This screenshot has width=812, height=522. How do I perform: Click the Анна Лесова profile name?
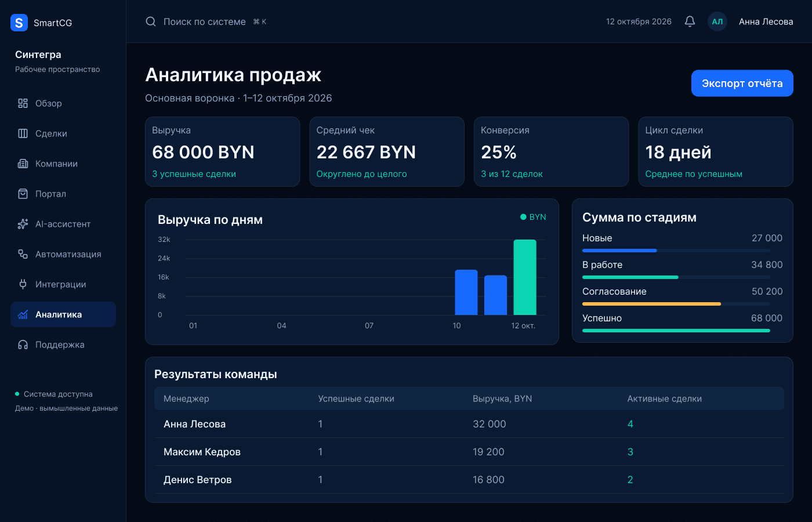[766, 21]
